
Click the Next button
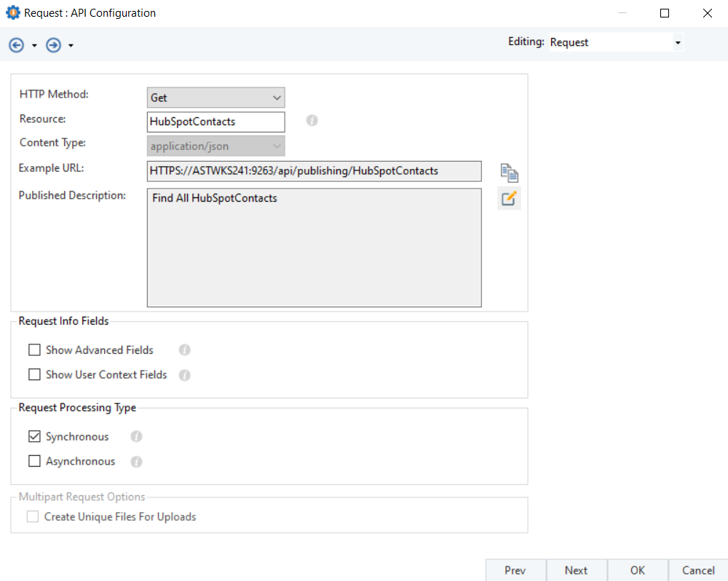point(576,570)
